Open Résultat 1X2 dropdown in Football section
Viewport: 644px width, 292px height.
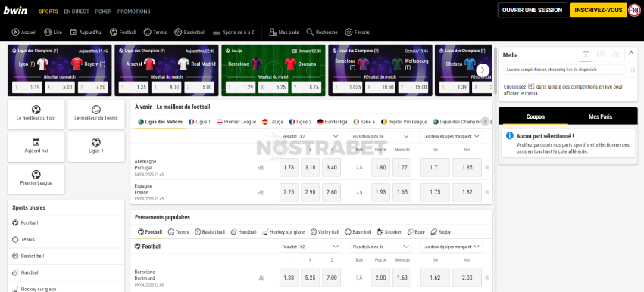pos(311,247)
